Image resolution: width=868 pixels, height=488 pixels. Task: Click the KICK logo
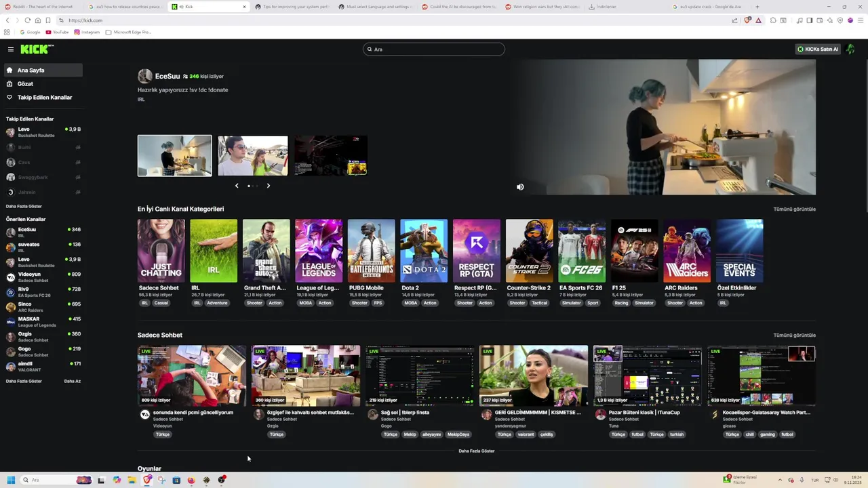(x=37, y=49)
